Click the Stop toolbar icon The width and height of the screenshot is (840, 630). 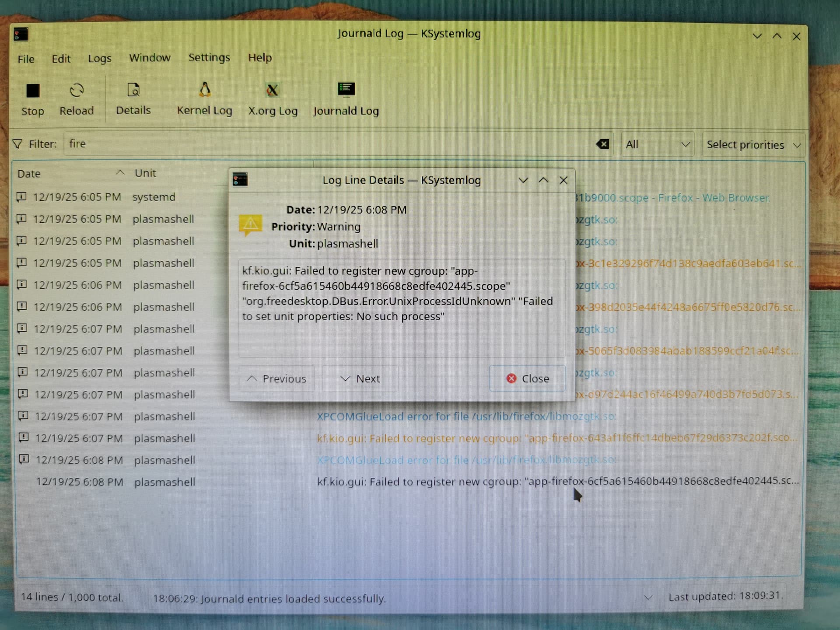pos(33,91)
